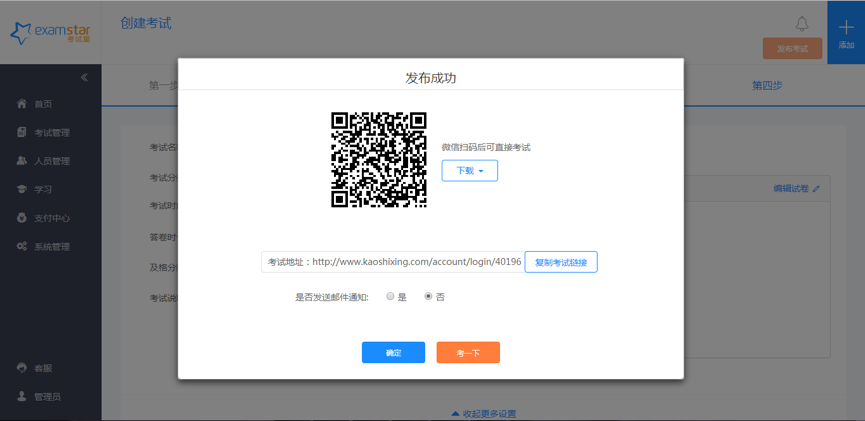Open 支付中心 in the sidebar
This screenshot has height=421, width=865.
click(x=51, y=218)
